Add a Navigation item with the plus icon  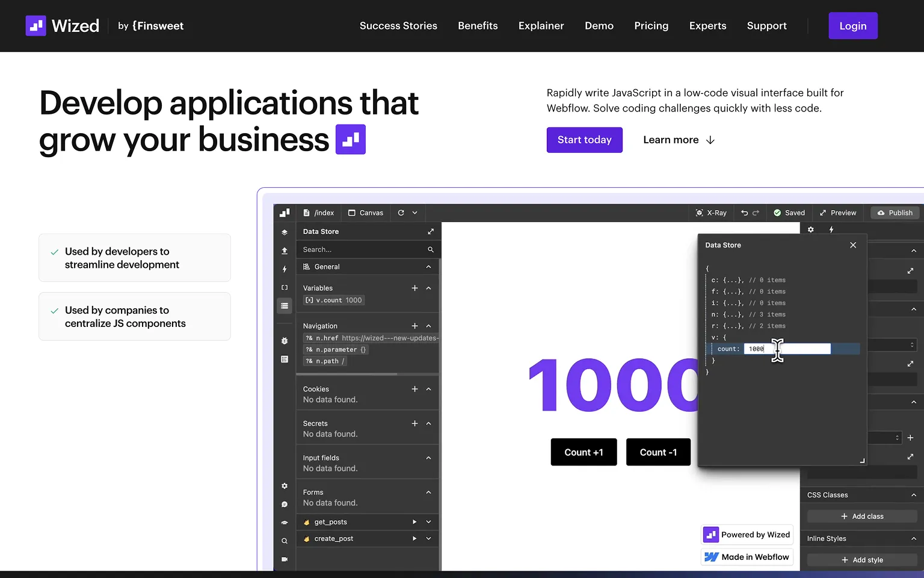(414, 326)
